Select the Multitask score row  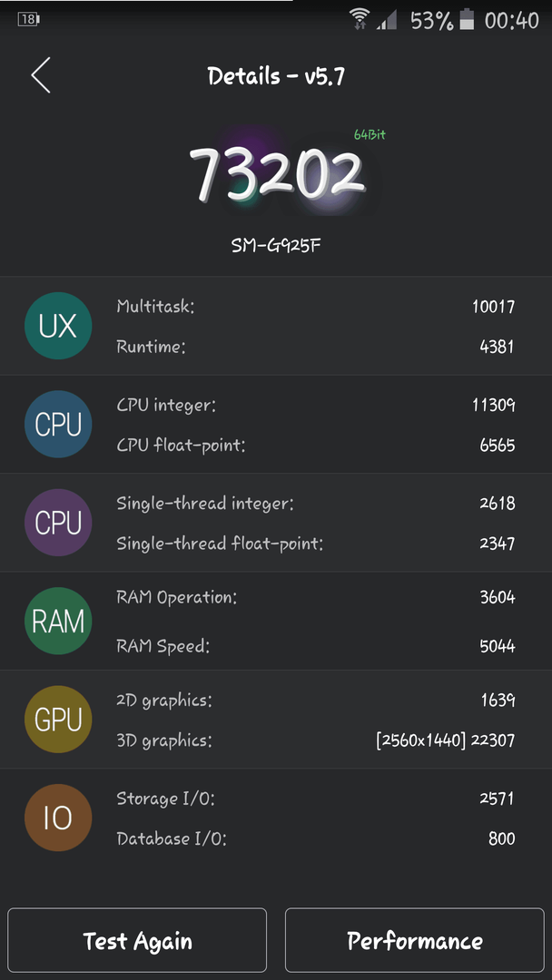point(316,307)
